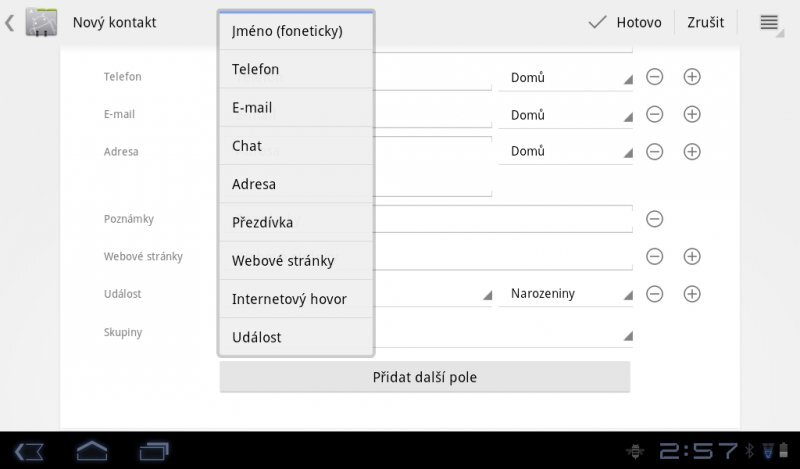Select Chat from the field list
Viewport: 800px width, 469px height.
tap(296, 146)
